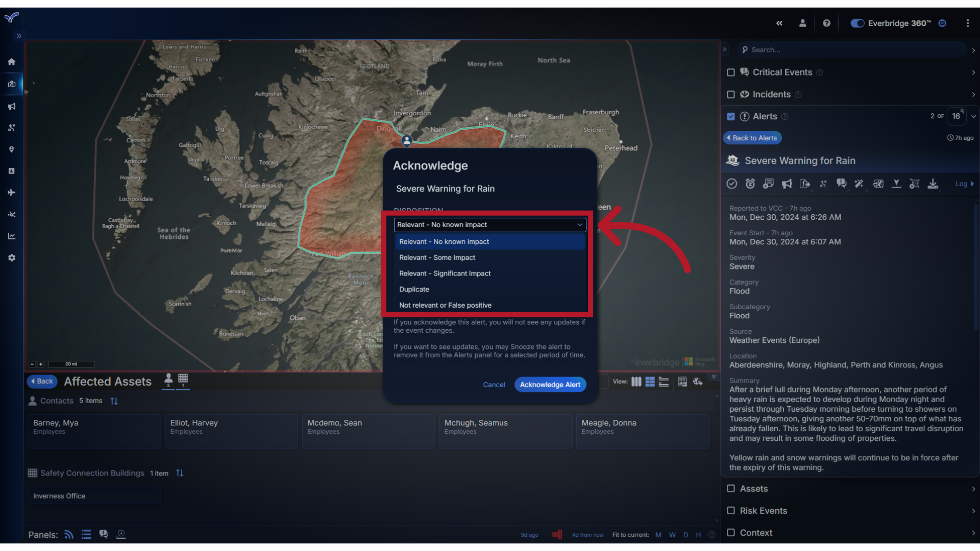The image size is (980, 551).
Task: Toggle the Incidents checkbox
Action: (731, 94)
